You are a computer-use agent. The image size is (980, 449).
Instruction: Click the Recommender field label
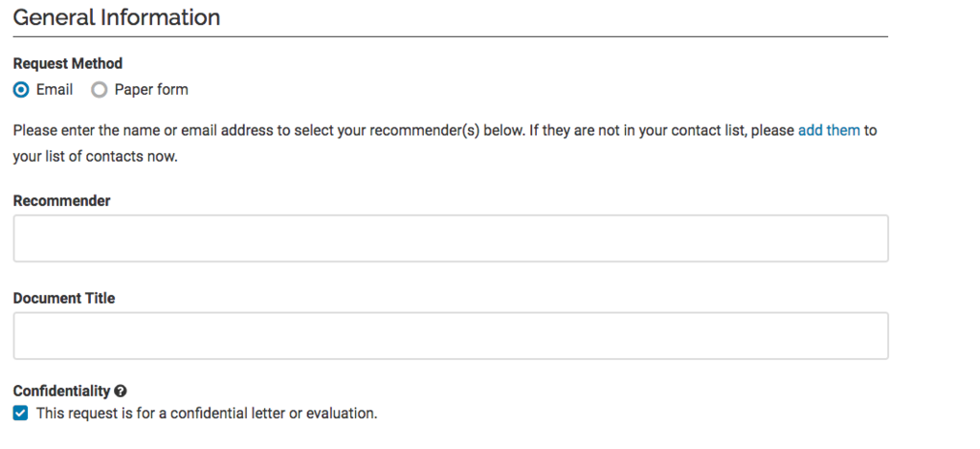pos(62,201)
